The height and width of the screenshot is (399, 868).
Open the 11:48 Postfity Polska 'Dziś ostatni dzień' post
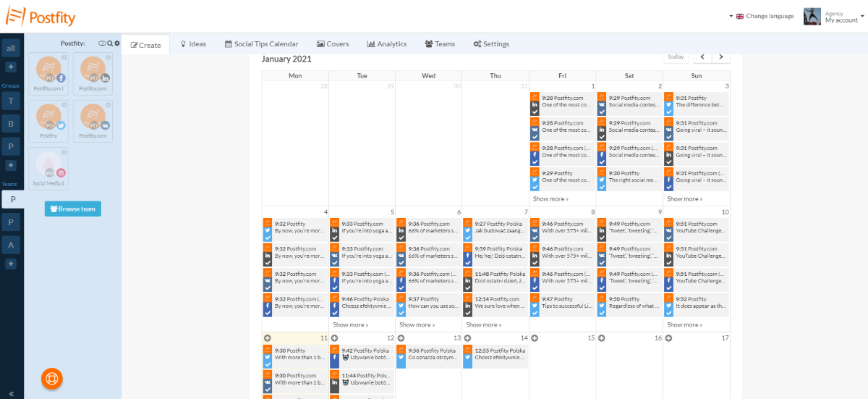pos(495,280)
